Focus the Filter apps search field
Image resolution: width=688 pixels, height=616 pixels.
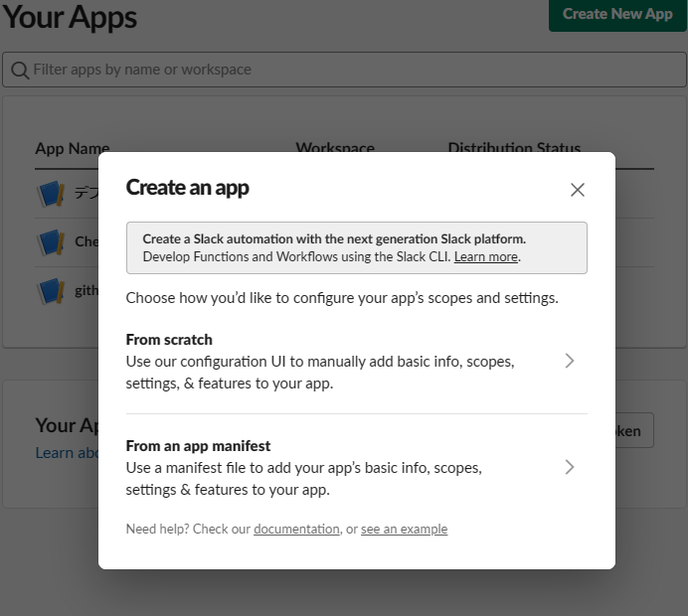point(344,70)
